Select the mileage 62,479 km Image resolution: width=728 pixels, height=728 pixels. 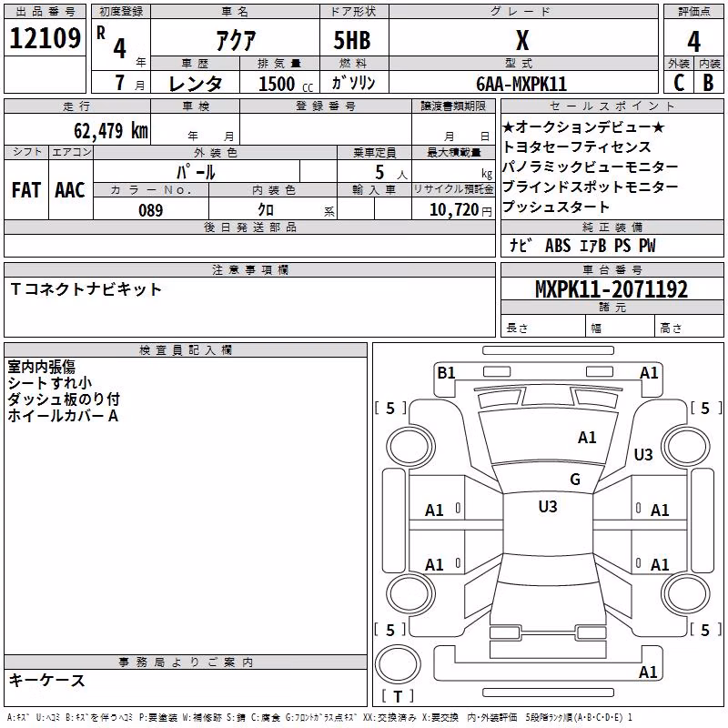(111, 130)
